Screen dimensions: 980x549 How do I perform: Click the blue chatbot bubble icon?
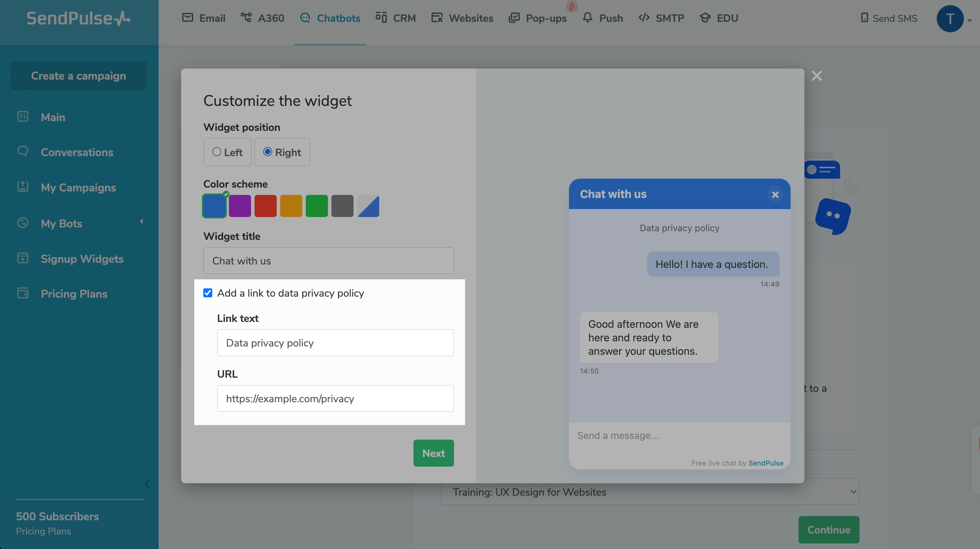click(x=833, y=216)
